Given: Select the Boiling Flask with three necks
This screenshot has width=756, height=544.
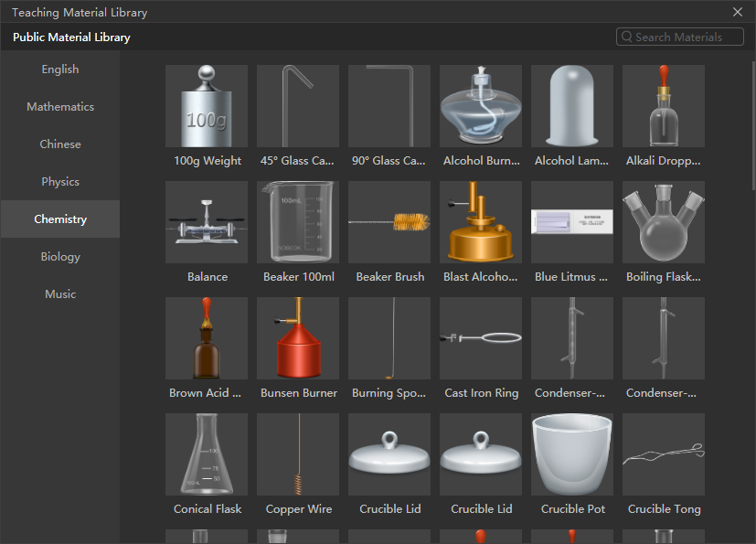Looking at the screenshot, I should 664,222.
